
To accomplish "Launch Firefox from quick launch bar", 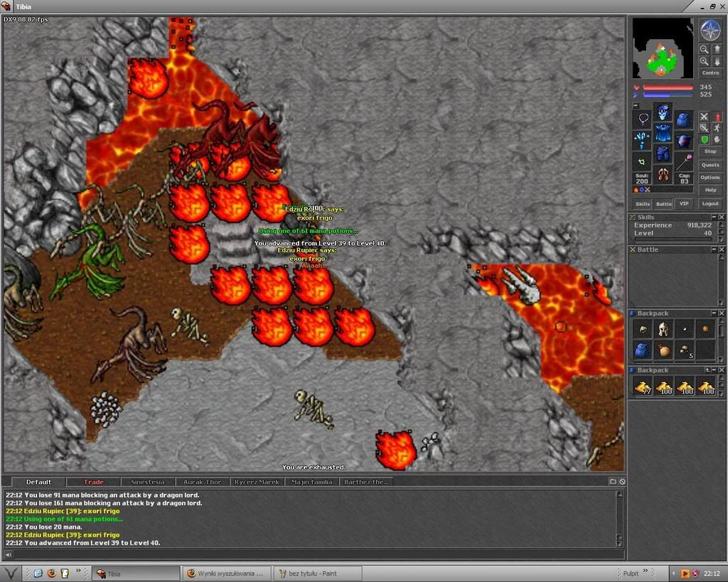I will point(51,573).
